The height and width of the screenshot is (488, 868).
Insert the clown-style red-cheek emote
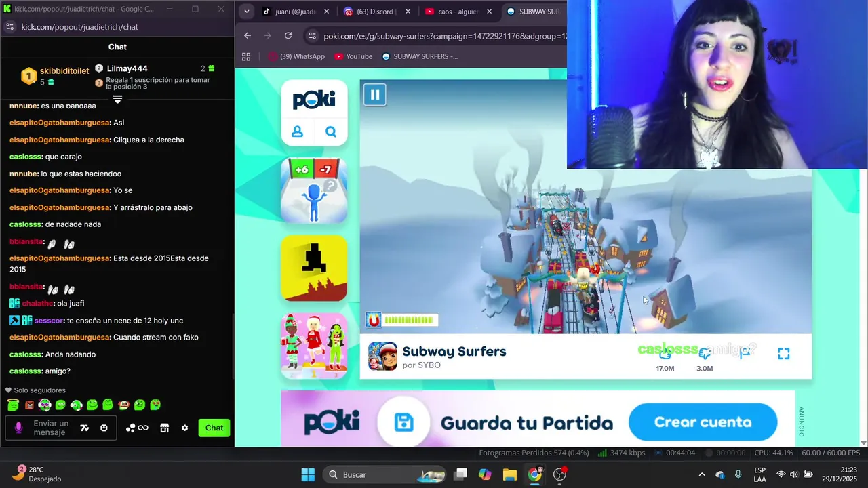[x=124, y=405]
